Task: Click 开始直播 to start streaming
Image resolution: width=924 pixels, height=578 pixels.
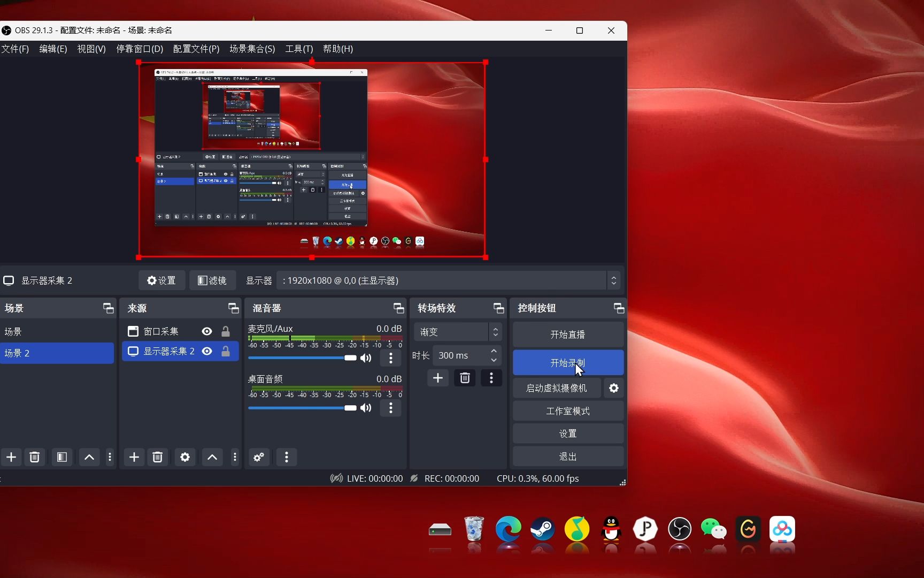Action: pos(568,334)
